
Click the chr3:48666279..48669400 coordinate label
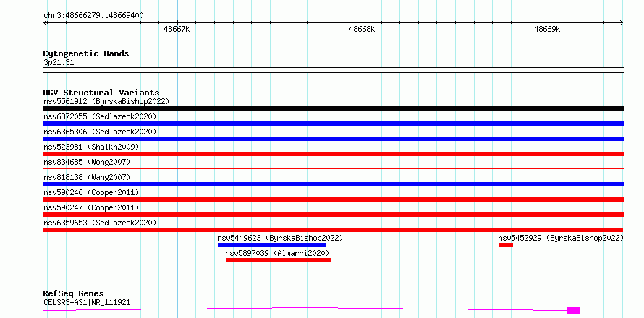click(x=93, y=16)
